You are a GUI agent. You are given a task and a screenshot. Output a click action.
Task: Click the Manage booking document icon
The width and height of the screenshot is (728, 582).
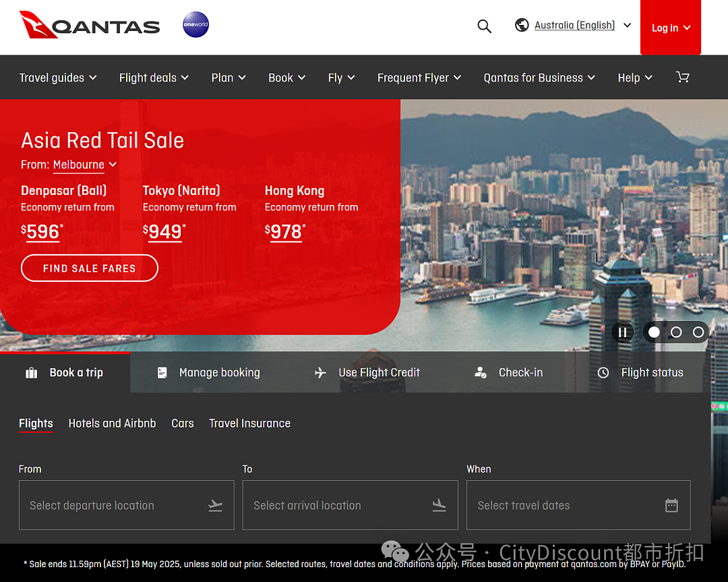162,372
